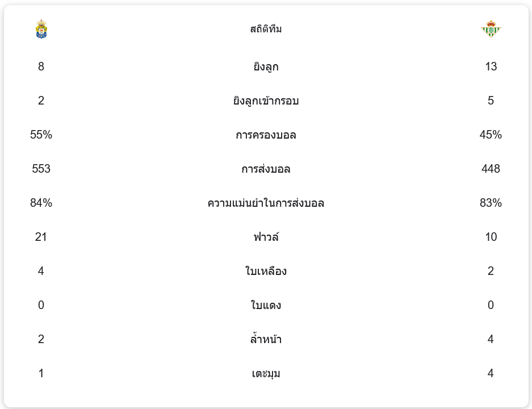Click the ใบเหลือง yellow cards label

coord(266,272)
